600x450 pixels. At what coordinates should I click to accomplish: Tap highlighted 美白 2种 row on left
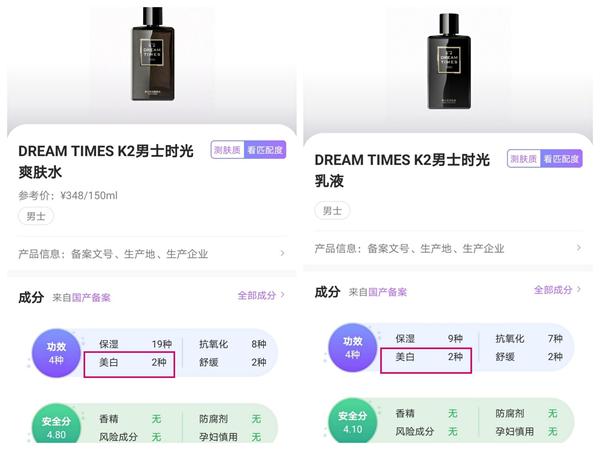(x=129, y=364)
